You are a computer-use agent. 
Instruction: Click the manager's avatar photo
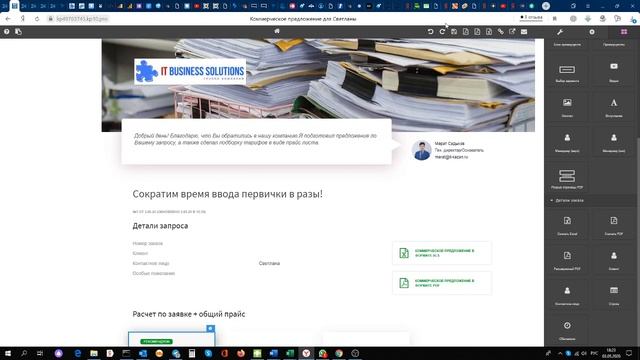point(422,150)
